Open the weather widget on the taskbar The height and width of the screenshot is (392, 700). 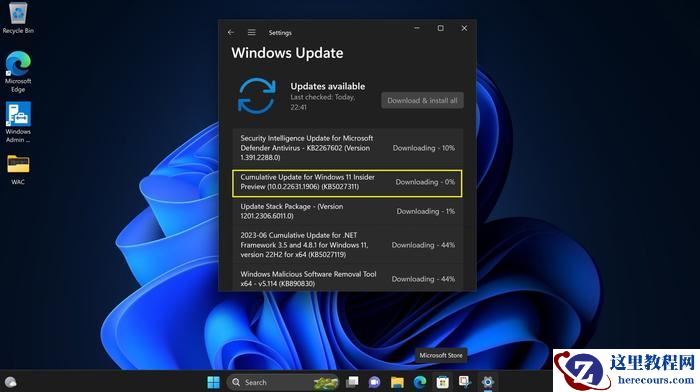coord(10,382)
